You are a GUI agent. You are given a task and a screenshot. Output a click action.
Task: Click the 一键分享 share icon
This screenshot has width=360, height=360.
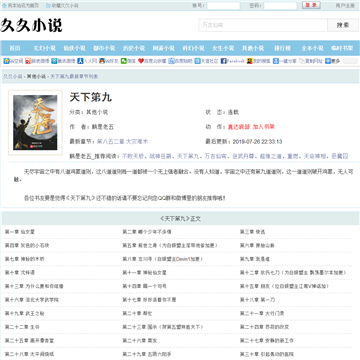click(276, 61)
